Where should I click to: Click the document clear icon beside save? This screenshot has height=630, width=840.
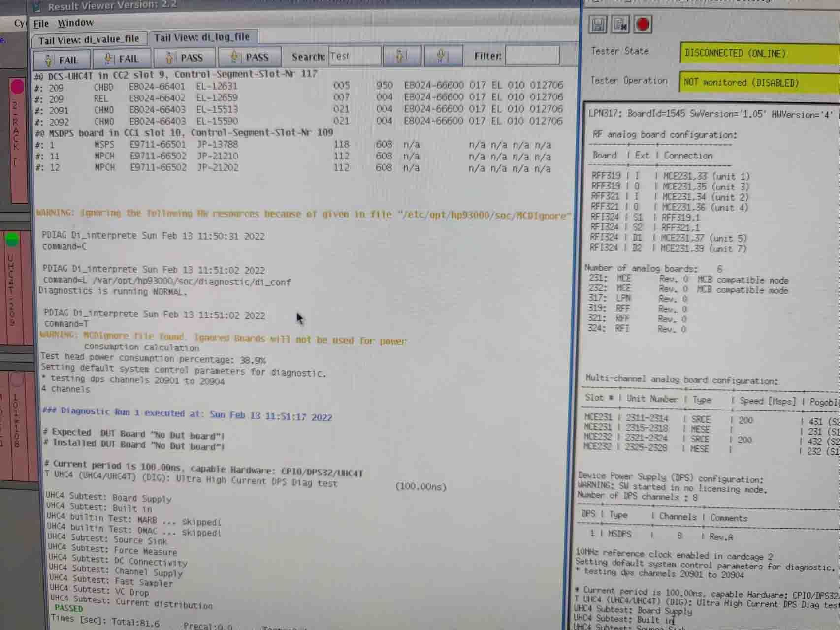tap(620, 24)
